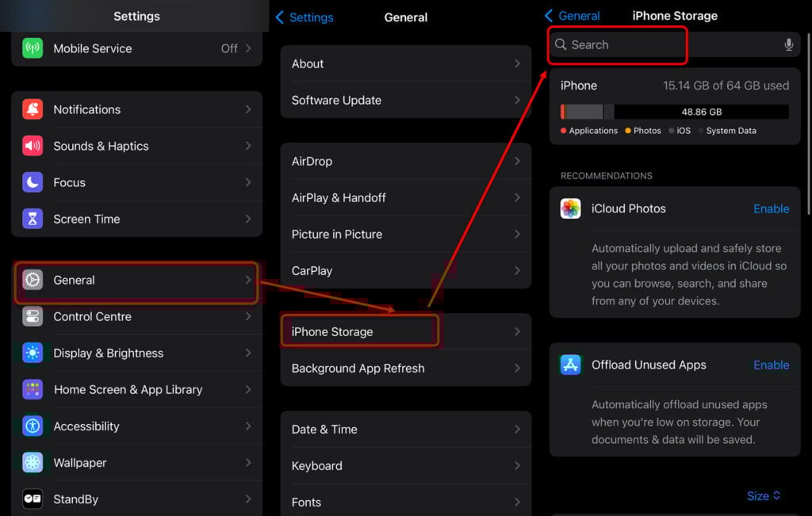Screen dimensions: 812x516
Task: Tap the Home Screen & App Library icon
Action: 33,389
